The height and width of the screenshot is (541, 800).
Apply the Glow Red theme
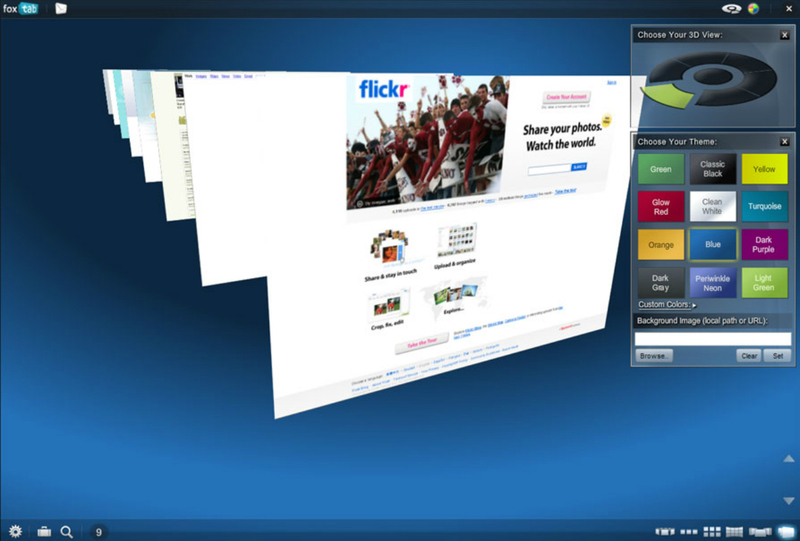pyautogui.click(x=661, y=207)
